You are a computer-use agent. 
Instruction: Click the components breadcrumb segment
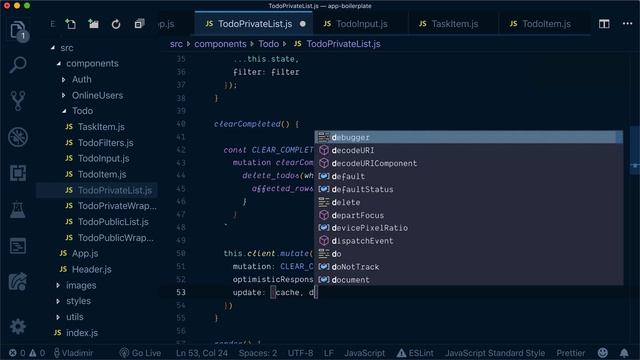(x=220, y=44)
